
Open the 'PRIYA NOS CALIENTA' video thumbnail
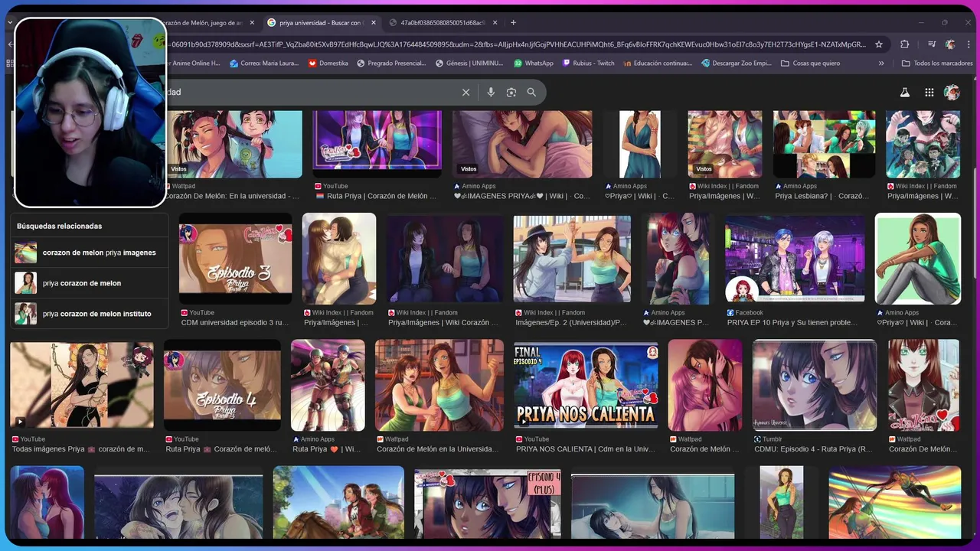point(586,385)
